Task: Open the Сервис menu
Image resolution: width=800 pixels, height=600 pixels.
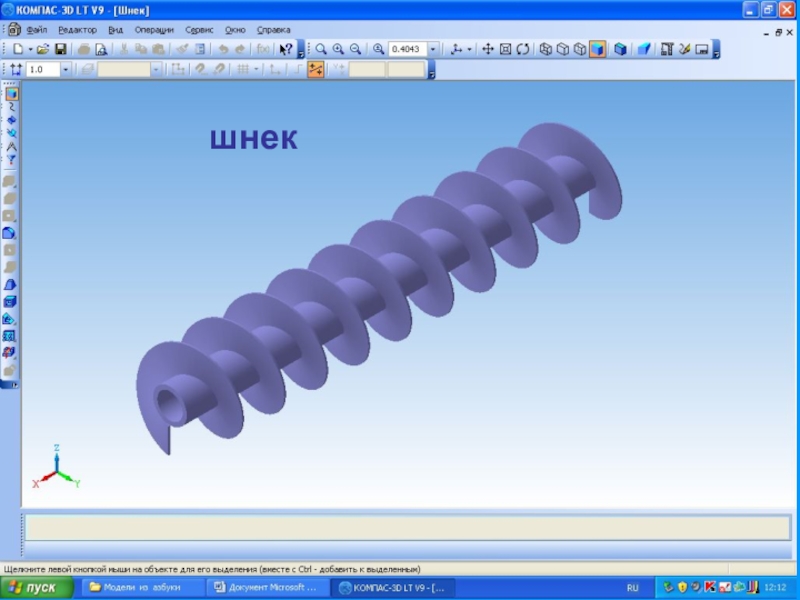Action: click(x=199, y=30)
